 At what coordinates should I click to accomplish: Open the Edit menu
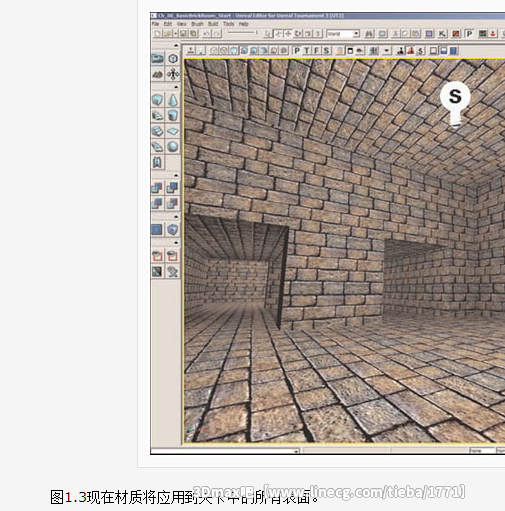[168, 24]
